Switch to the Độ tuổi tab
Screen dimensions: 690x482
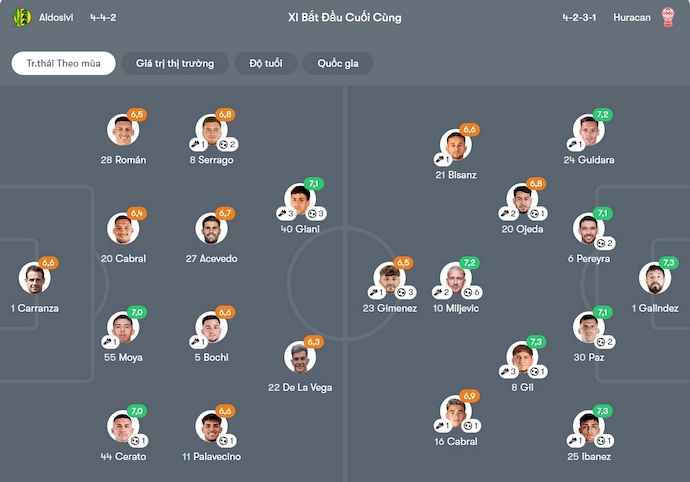coord(265,63)
